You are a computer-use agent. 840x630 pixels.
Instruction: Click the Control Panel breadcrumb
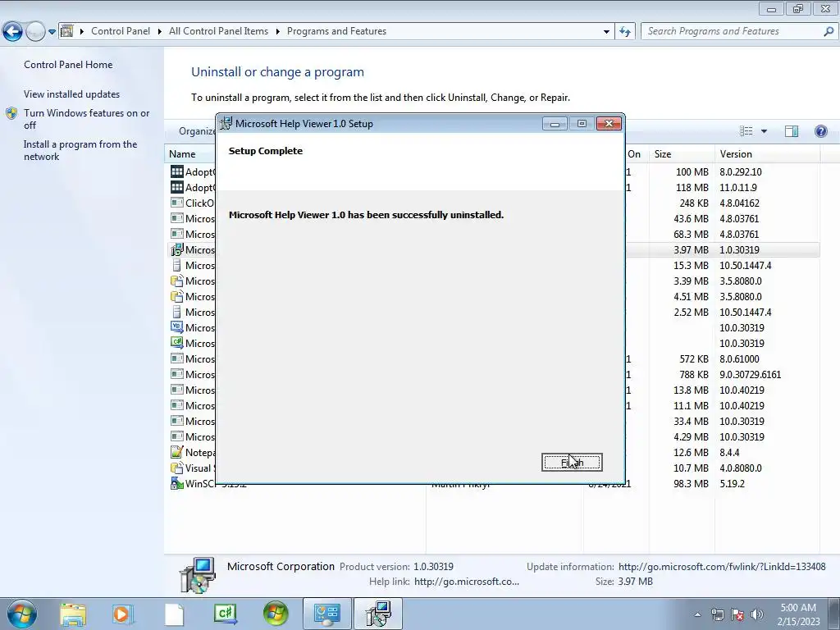[121, 31]
